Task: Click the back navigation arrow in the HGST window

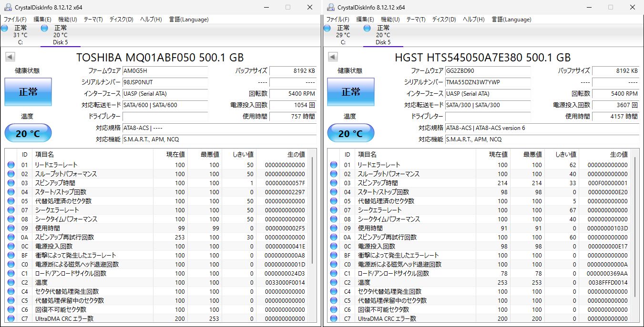Action: [332, 57]
